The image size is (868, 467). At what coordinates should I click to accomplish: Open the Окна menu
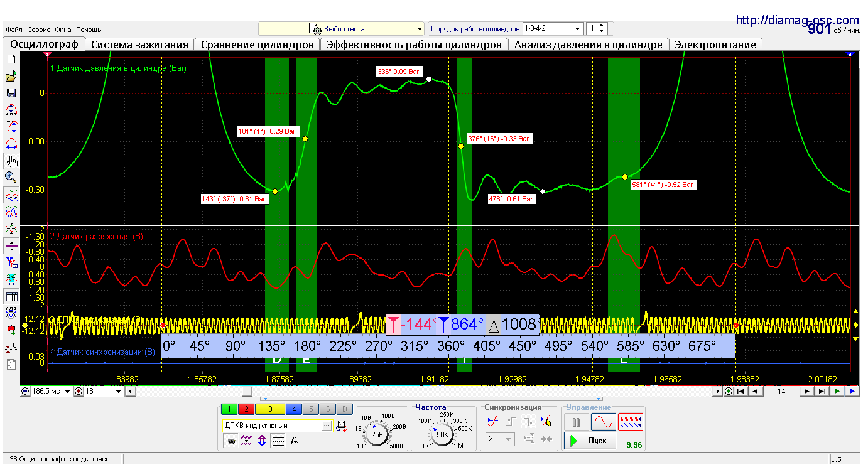click(x=63, y=30)
